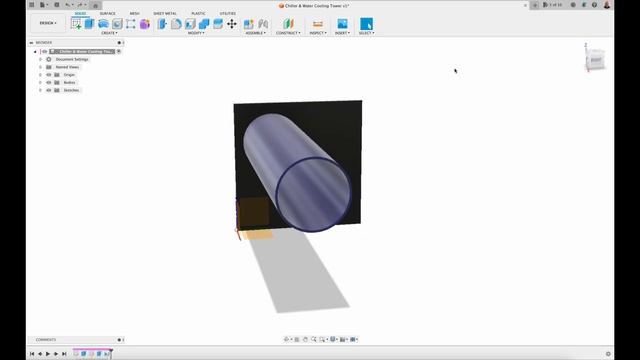Collapse the Browser panel

31,42
